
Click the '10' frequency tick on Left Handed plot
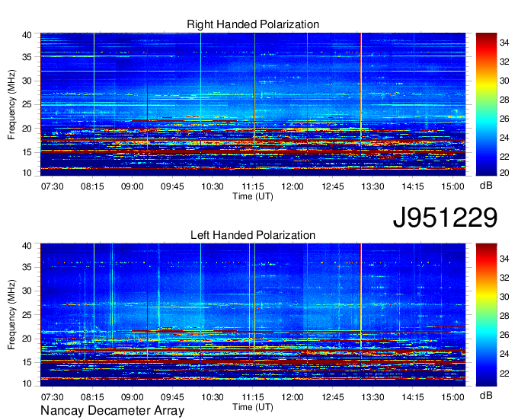coord(27,383)
